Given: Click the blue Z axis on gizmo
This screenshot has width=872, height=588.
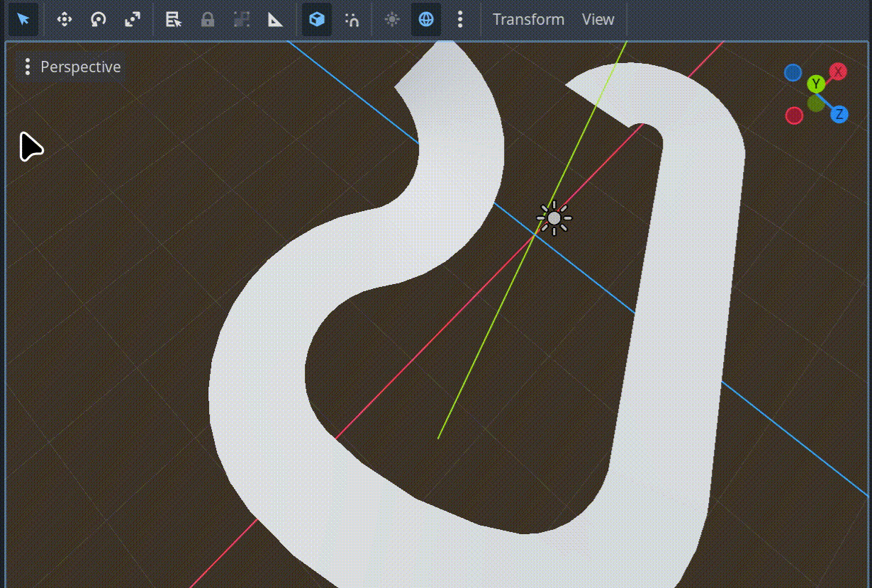Looking at the screenshot, I should [839, 114].
